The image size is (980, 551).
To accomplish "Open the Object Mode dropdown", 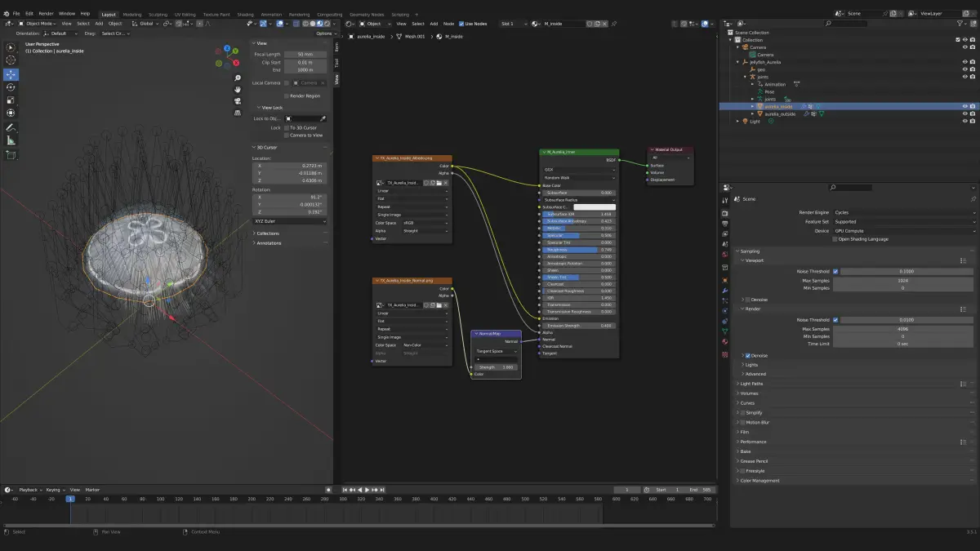I will click(37, 24).
